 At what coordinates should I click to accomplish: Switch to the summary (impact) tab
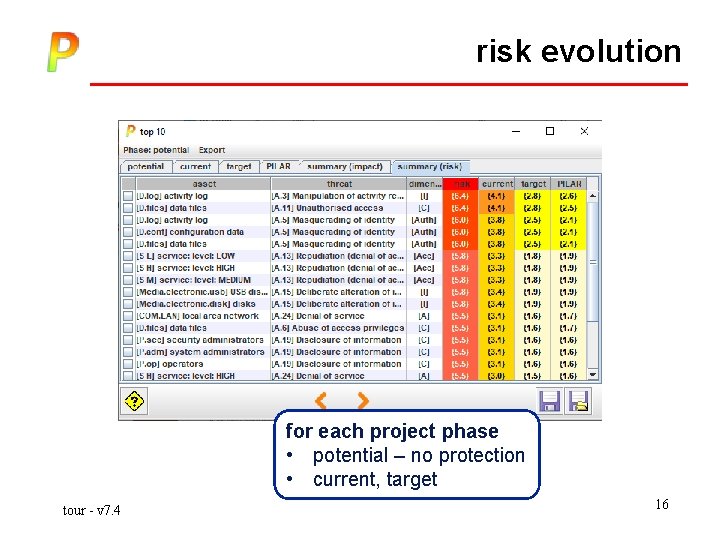[344, 167]
